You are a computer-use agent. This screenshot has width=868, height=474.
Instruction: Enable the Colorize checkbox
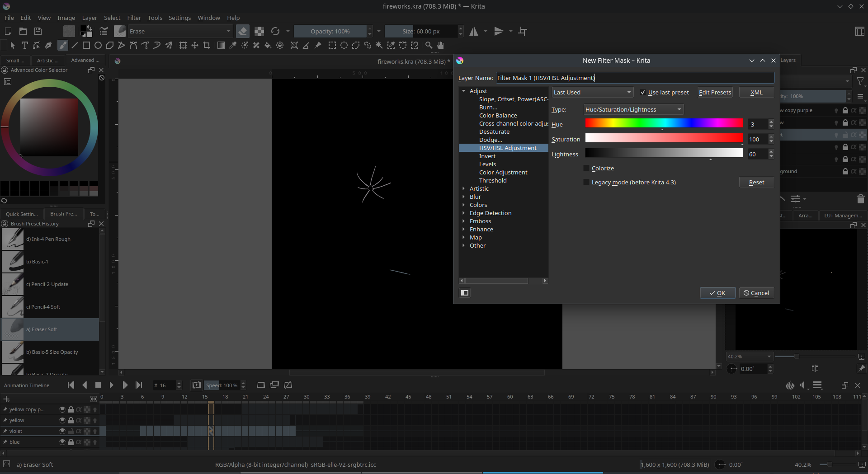(587, 168)
